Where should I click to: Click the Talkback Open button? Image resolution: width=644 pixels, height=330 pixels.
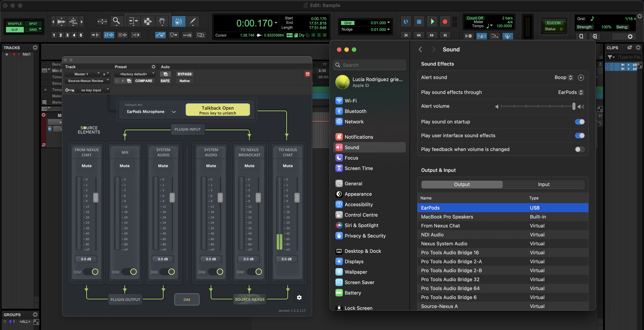[x=217, y=110]
